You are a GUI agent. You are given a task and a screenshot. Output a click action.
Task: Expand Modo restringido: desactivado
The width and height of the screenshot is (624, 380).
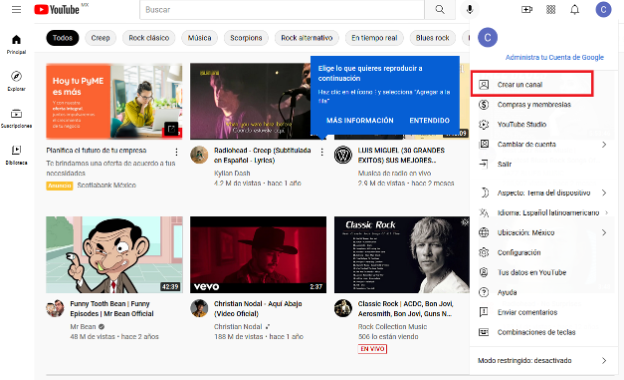(544, 361)
